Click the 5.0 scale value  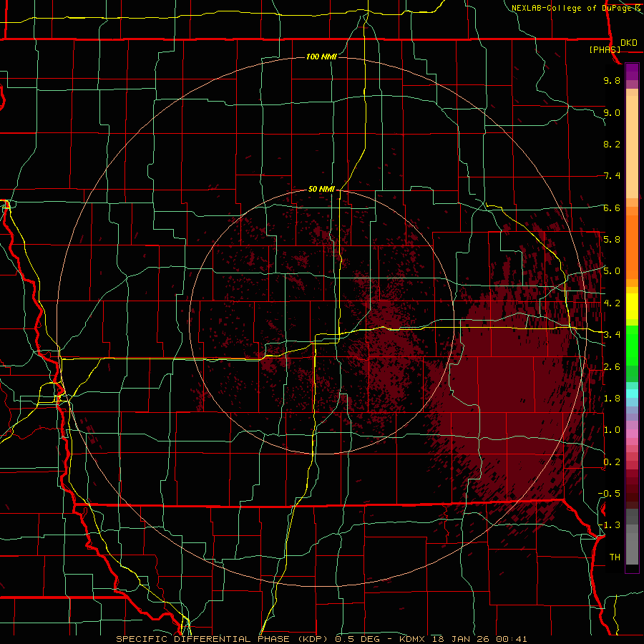coord(612,271)
